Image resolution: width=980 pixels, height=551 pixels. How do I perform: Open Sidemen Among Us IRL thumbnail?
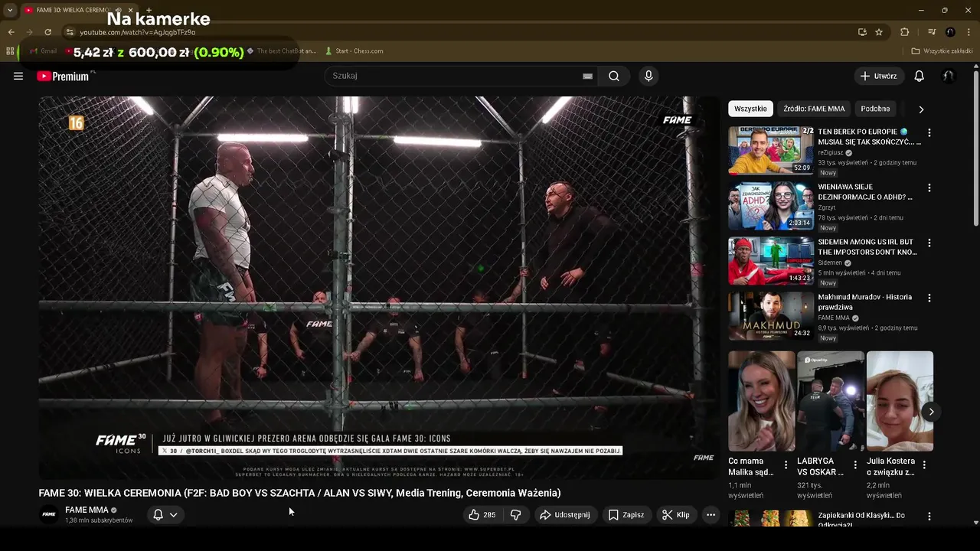(771, 261)
